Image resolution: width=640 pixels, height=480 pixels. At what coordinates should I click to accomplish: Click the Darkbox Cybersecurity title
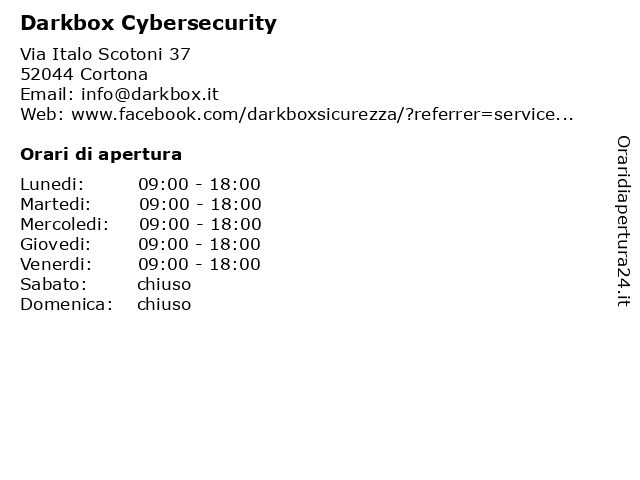coord(149,23)
